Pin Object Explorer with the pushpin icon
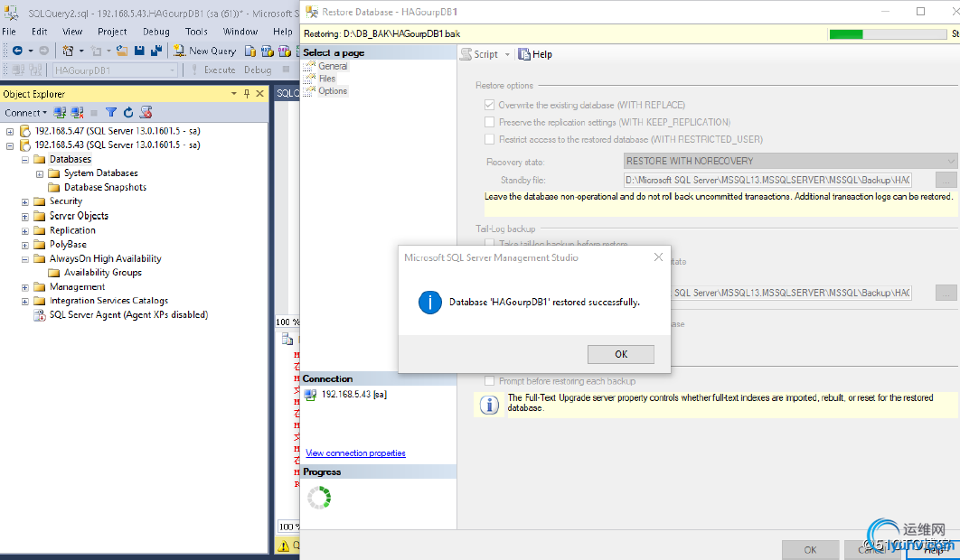The height and width of the screenshot is (560, 960). point(247,94)
